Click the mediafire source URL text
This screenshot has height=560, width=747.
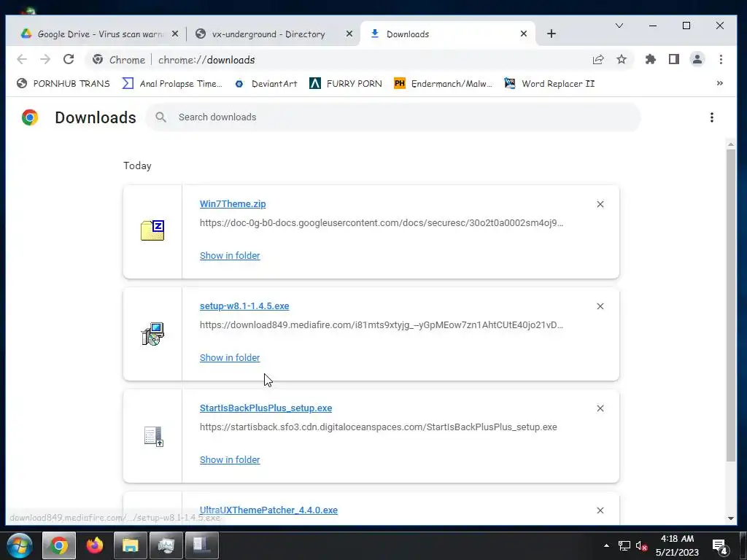381,324
